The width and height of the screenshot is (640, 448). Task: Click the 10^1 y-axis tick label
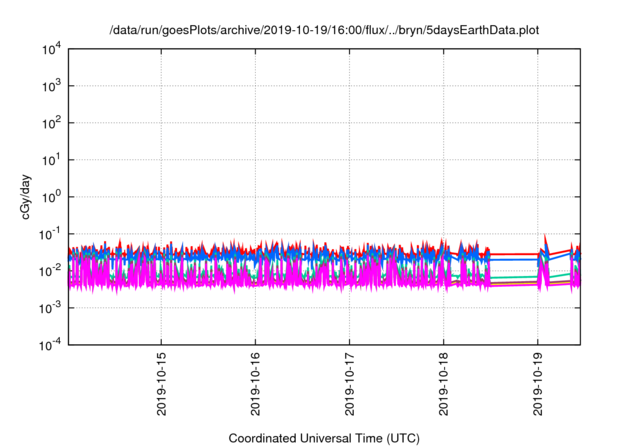click(x=51, y=160)
